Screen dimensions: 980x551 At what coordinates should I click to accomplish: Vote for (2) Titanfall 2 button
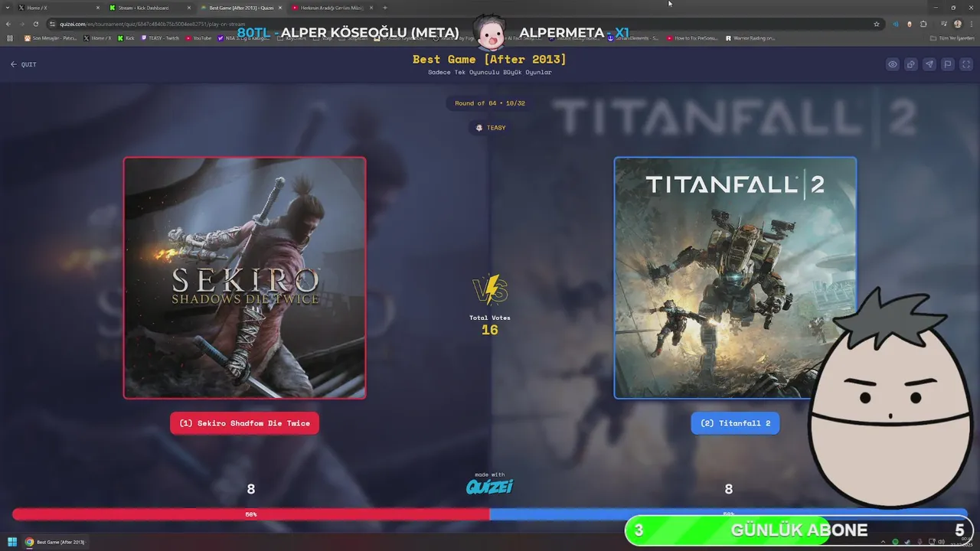[x=735, y=423]
